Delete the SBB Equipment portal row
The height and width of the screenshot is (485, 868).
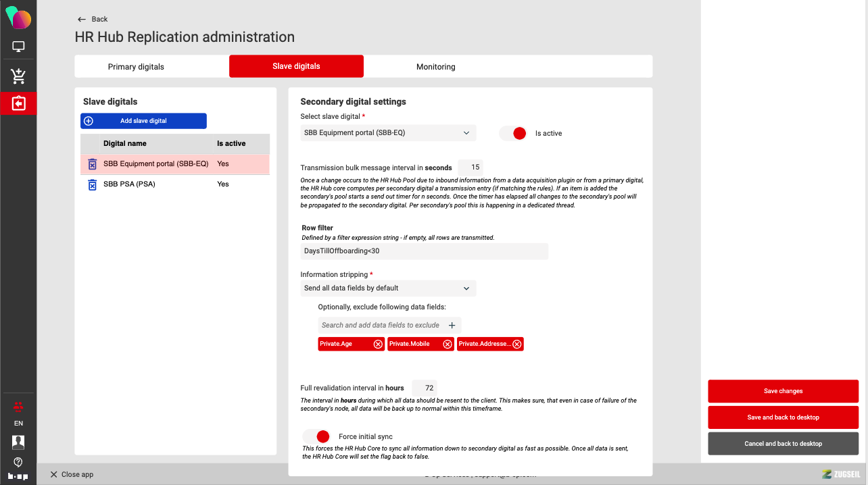pos(92,164)
